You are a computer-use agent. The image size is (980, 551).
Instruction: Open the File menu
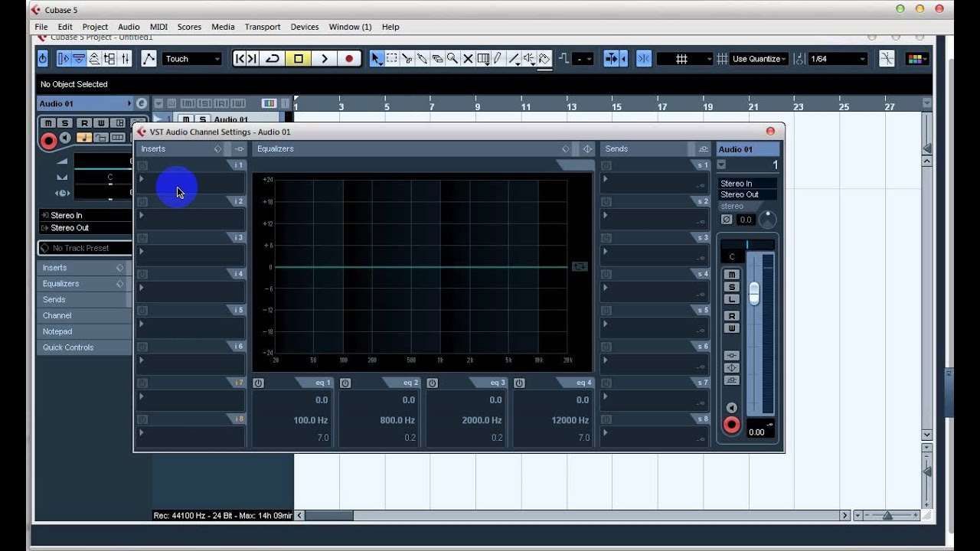tap(41, 27)
